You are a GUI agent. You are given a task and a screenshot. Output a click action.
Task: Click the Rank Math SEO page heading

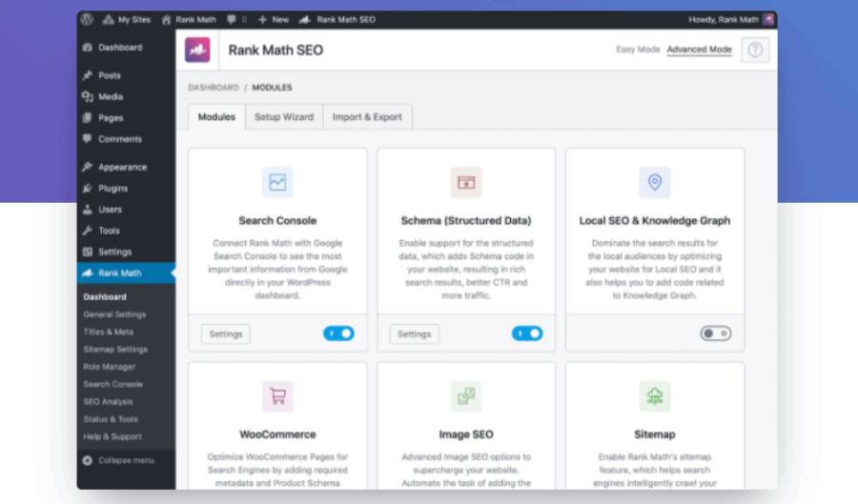[x=276, y=50]
